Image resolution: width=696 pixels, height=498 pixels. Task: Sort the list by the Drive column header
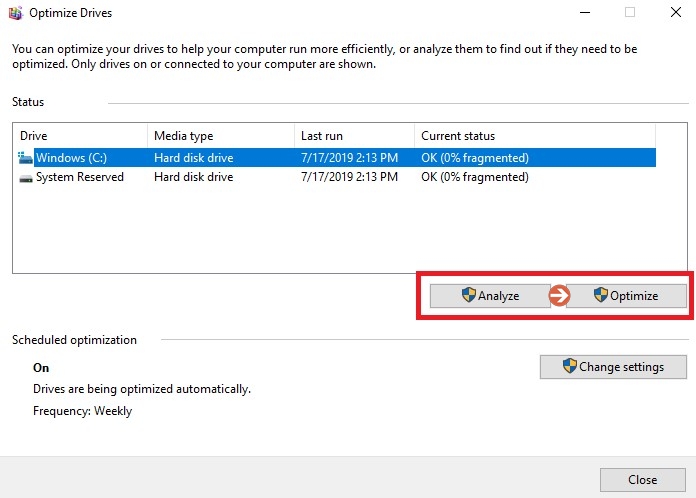click(x=80, y=136)
